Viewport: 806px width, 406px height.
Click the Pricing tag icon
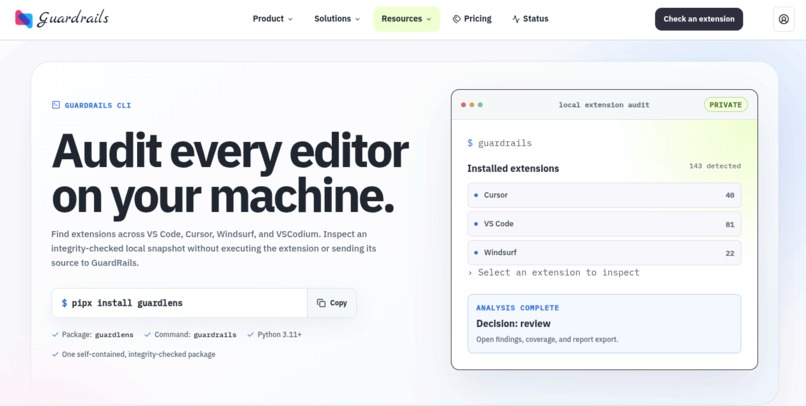[x=456, y=19]
